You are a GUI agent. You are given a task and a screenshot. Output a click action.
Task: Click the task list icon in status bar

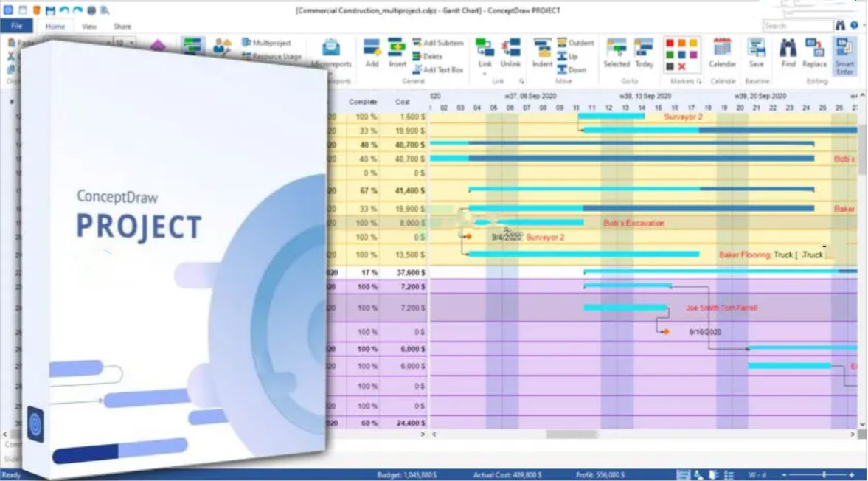pos(729,475)
